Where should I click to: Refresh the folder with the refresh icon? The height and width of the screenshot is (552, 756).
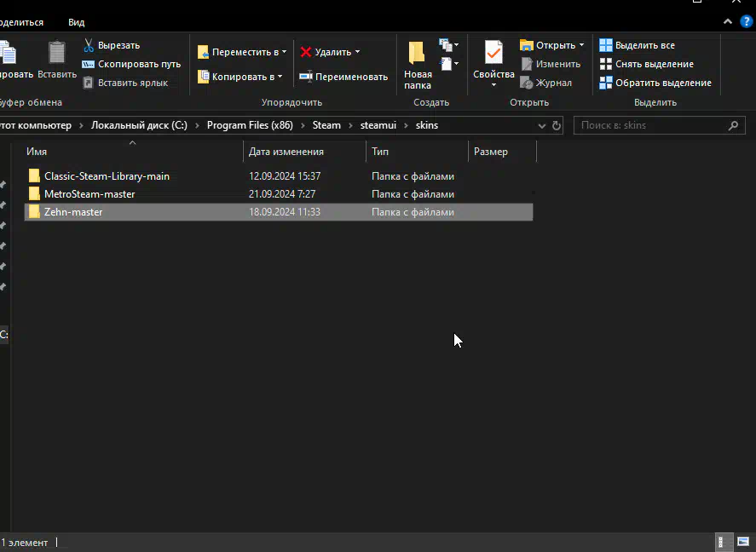coord(557,126)
